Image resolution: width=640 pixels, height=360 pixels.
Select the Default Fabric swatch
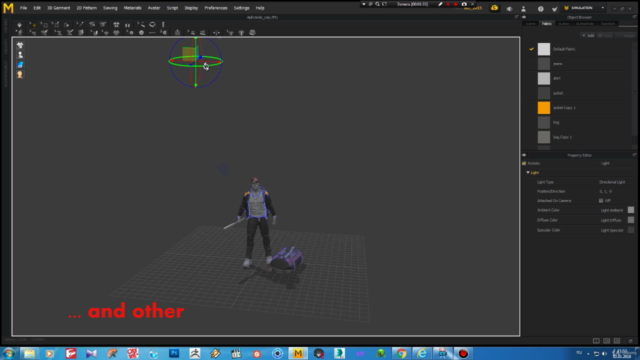[x=544, y=49]
